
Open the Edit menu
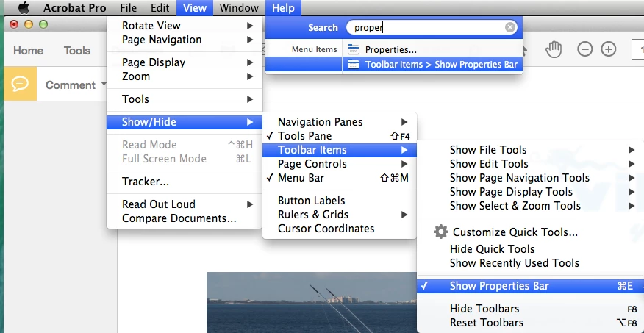[x=160, y=8]
